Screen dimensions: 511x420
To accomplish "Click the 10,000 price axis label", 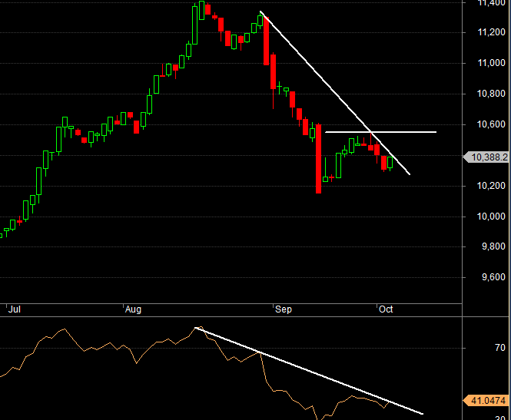I will (x=491, y=217).
